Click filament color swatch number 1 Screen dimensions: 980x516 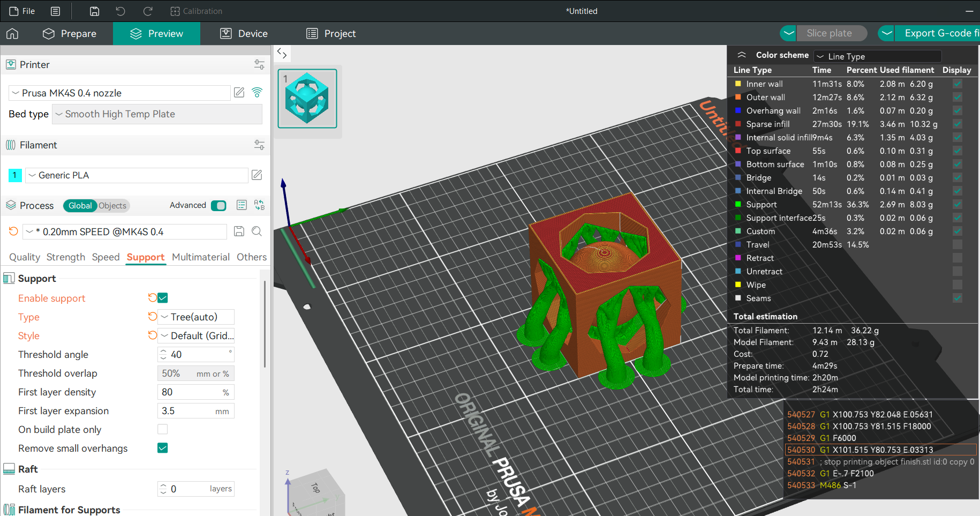[x=15, y=175]
